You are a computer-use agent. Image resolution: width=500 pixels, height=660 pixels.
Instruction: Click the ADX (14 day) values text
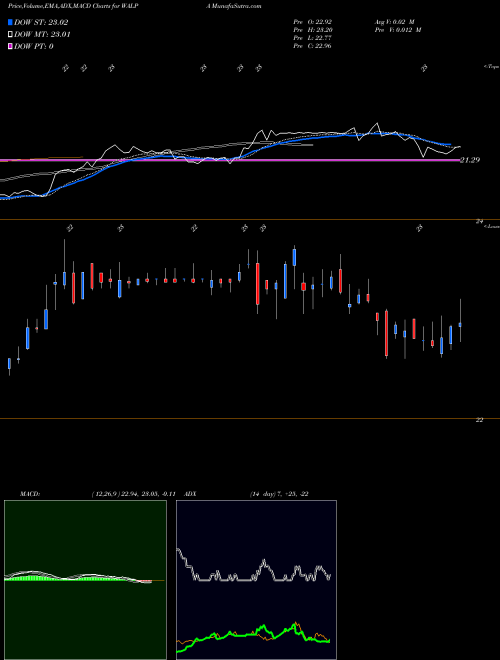tap(279, 493)
